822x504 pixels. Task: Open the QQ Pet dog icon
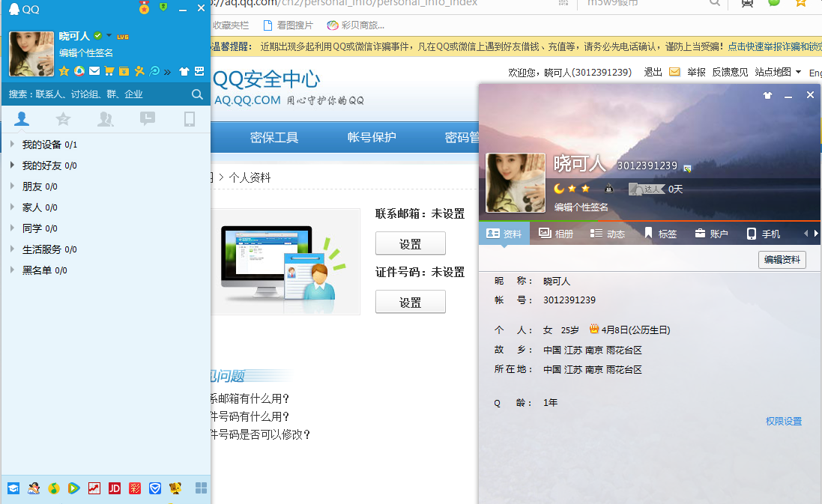[x=175, y=488]
